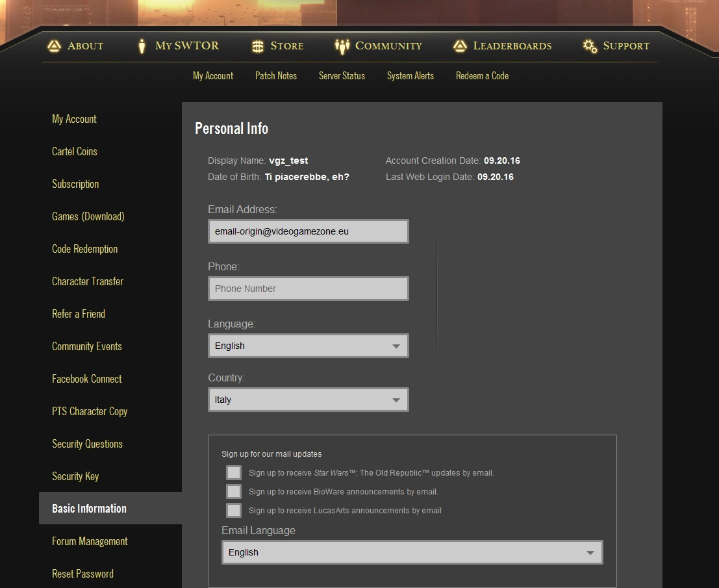Go to Subscription in the sidebar
This screenshot has width=719, height=588.
[x=75, y=184]
